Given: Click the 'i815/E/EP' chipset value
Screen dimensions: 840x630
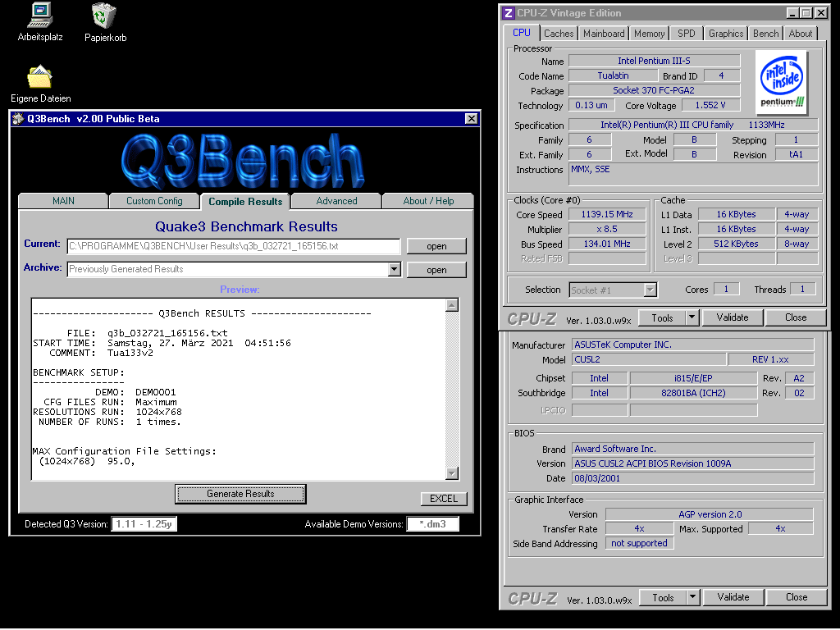Looking at the screenshot, I should coord(693,378).
